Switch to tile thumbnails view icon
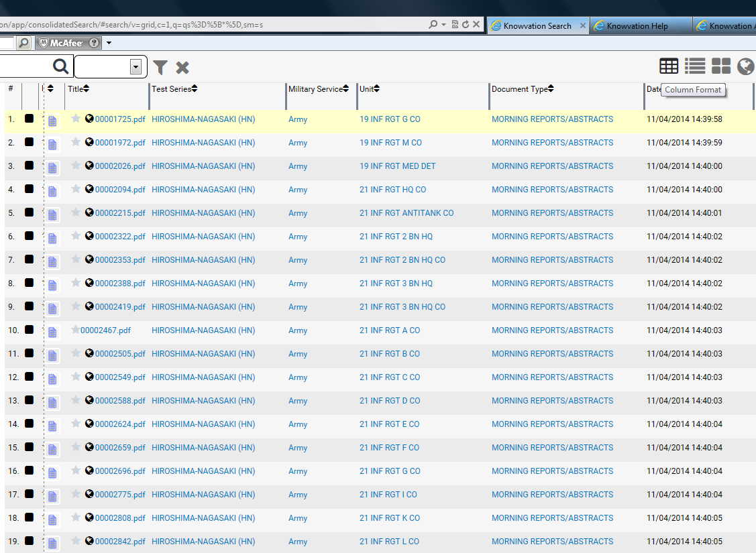This screenshot has width=756, height=553. pos(721,66)
